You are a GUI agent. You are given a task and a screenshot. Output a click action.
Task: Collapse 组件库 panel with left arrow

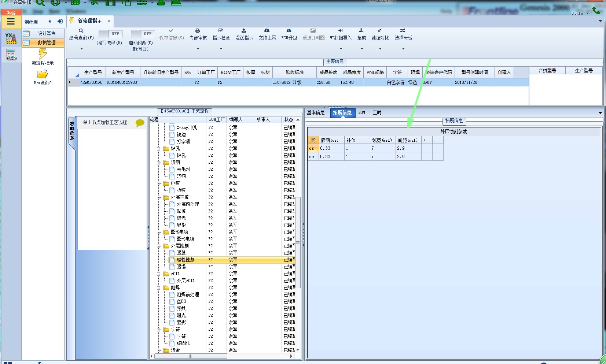(49, 22)
